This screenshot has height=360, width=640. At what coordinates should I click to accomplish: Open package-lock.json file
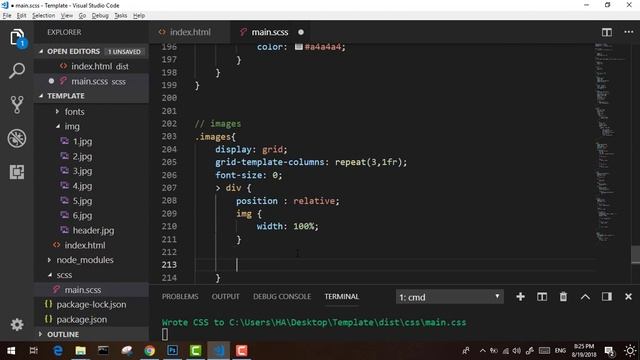(x=91, y=304)
